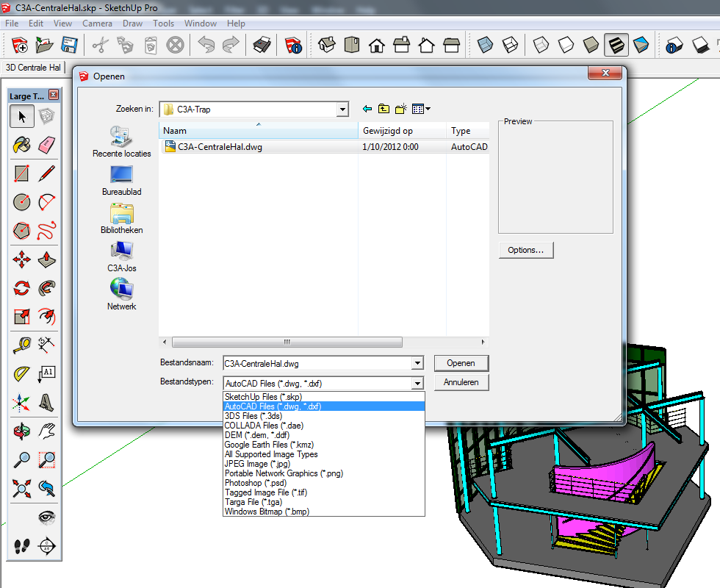Close the Large Tool Set toolbar

(x=54, y=95)
